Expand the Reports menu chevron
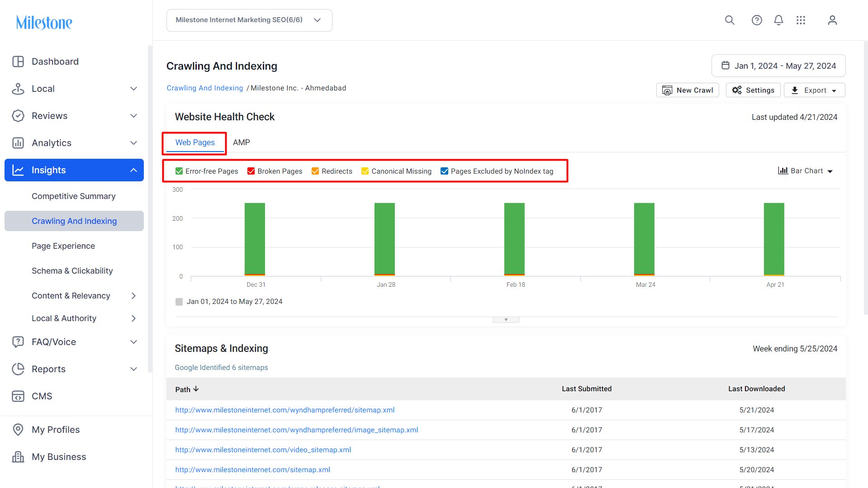Screen dimensions: 868x488 click(134, 369)
